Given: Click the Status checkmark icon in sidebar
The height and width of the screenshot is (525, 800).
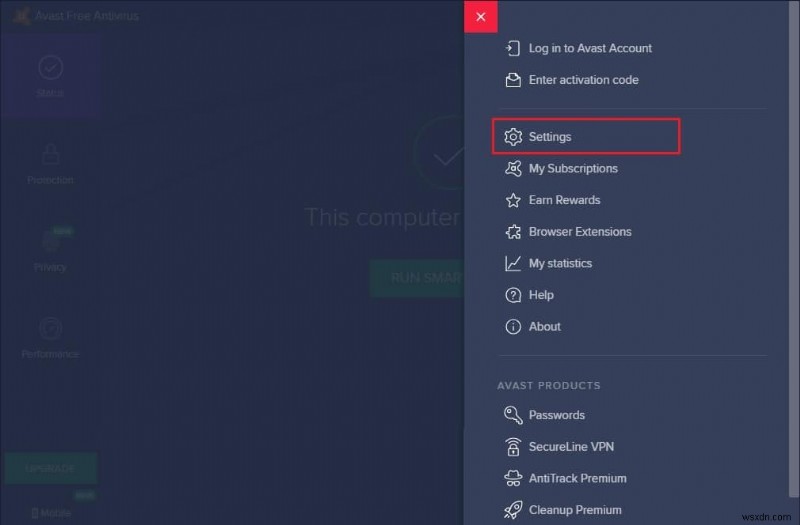Looking at the screenshot, I should point(51,67).
